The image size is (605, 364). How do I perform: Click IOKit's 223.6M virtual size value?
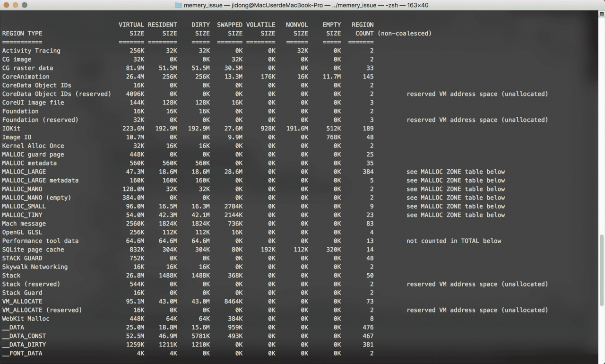(133, 129)
